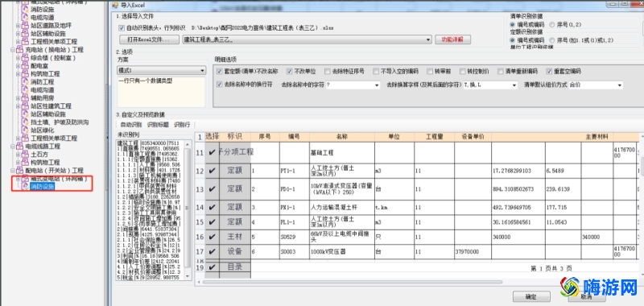This screenshot has width=644, height=306.
Task: Click the 自动识别 toolbar item
Action: (130, 125)
